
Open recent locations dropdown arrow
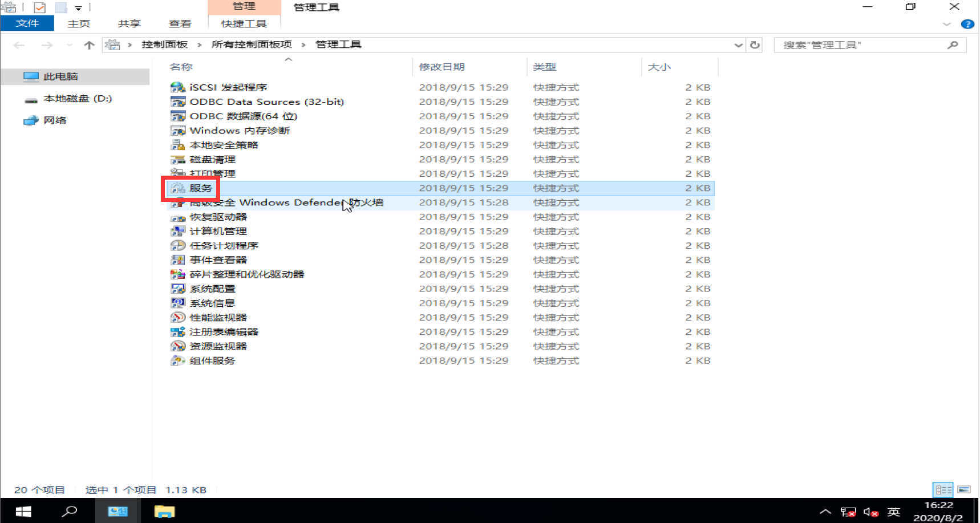pos(69,45)
